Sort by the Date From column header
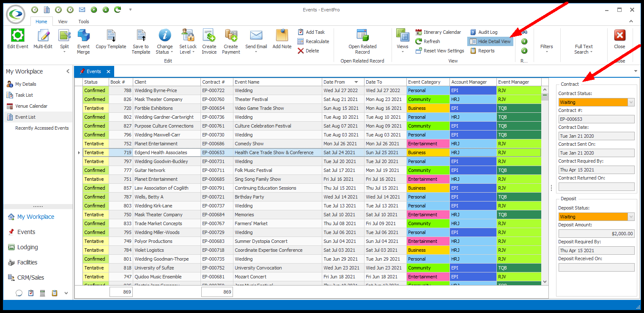 [343, 82]
